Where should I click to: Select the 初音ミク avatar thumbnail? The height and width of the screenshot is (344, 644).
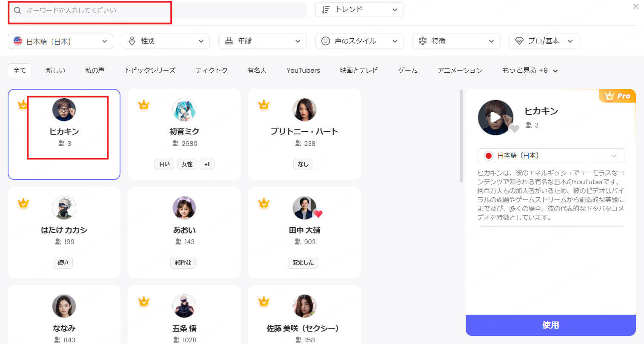coord(184,110)
